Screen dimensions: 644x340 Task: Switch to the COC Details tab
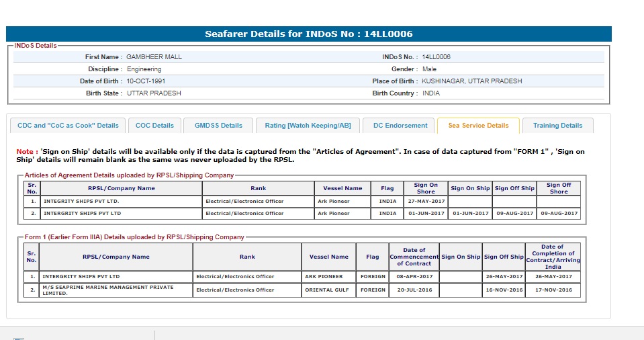click(154, 126)
